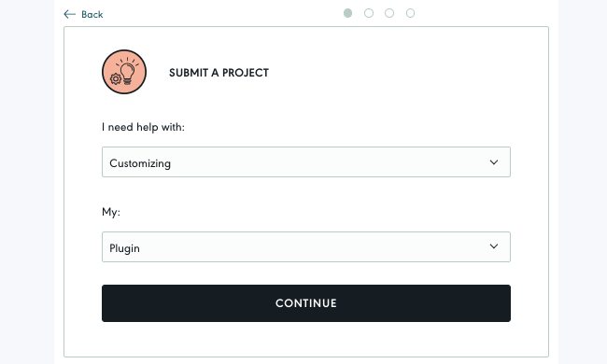Select the first filled step indicator dot
607x364 pixels.
(347, 13)
